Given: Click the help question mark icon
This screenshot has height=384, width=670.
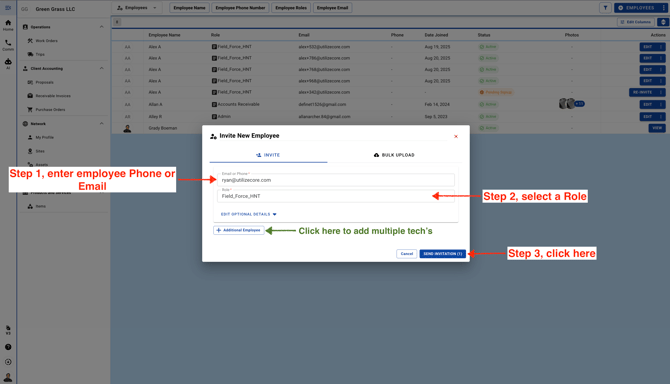Looking at the screenshot, I should (8, 347).
